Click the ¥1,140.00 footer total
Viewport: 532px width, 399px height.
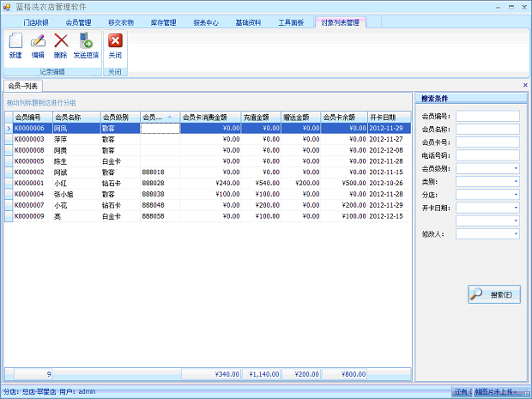click(x=262, y=374)
